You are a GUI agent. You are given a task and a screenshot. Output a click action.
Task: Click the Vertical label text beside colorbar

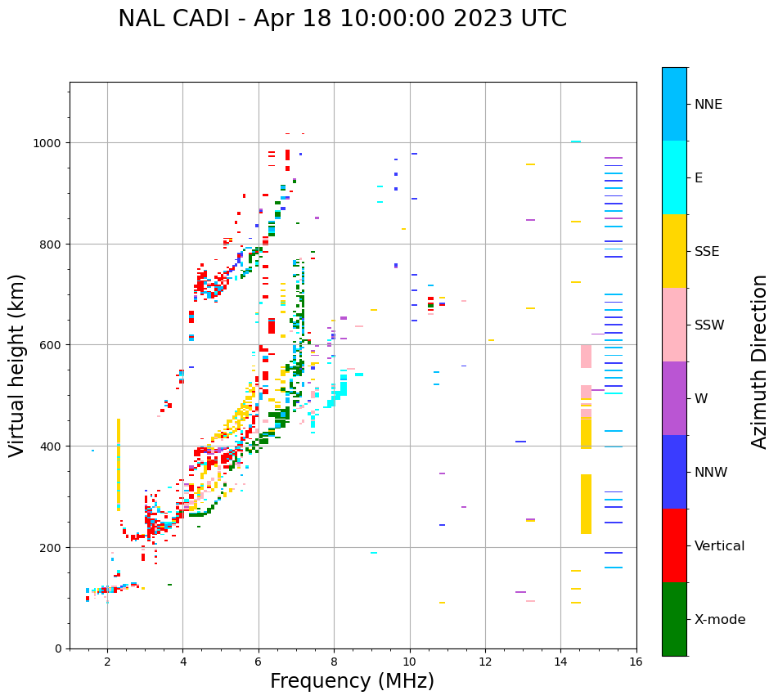(x=719, y=545)
